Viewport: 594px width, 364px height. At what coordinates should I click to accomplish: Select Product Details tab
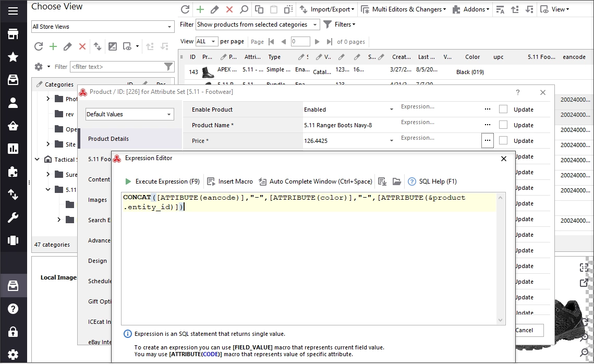point(130,139)
